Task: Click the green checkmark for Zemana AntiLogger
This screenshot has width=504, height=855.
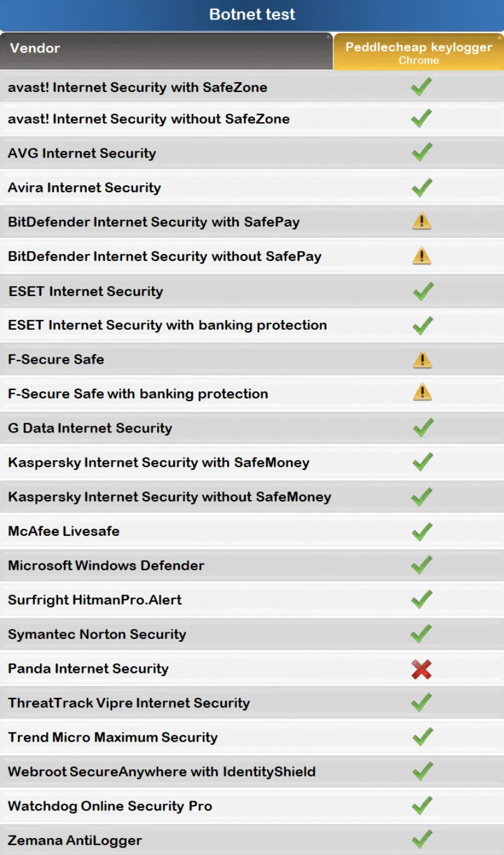Action: point(422,839)
